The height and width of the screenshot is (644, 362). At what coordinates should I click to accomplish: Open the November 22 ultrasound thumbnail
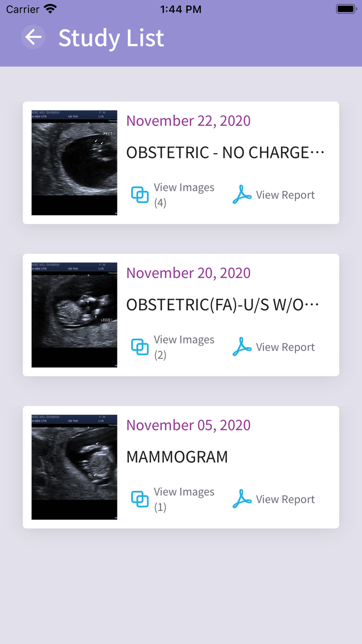(74, 163)
